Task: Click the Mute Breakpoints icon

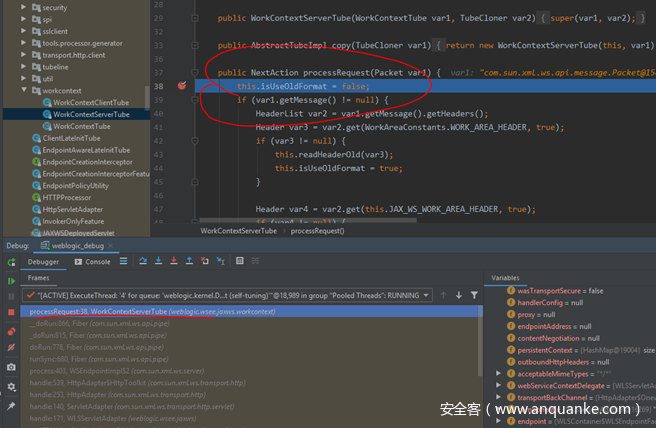Action: (x=11, y=349)
